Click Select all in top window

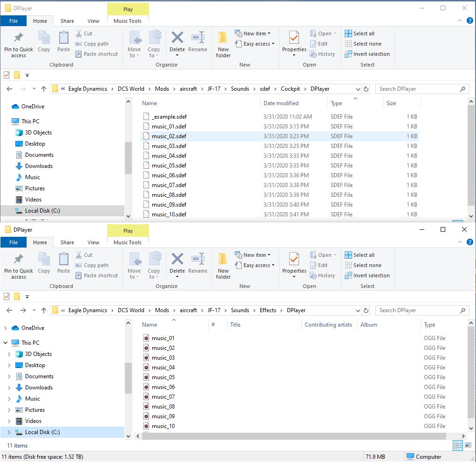(x=360, y=33)
